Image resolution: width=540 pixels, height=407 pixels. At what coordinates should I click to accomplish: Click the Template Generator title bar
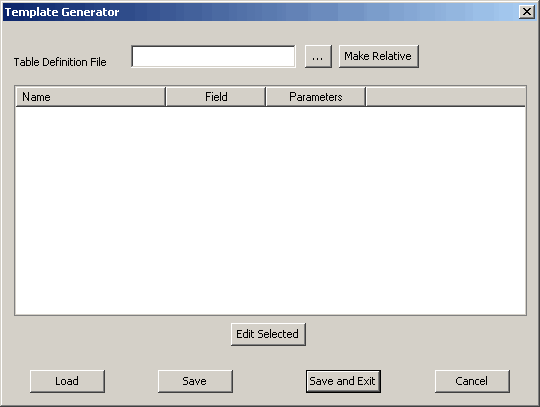258,12
